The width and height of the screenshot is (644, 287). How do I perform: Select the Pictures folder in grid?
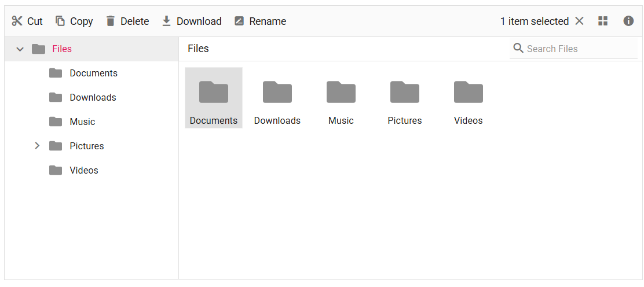pos(405,98)
